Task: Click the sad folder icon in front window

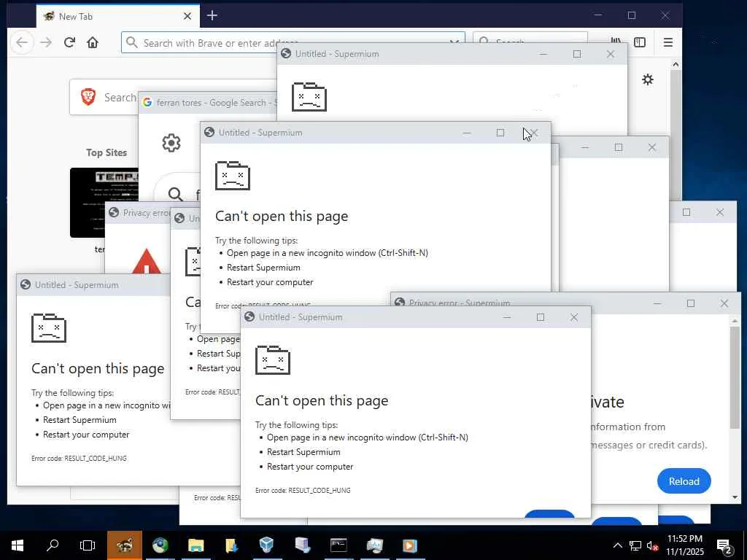Action: [273, 360]
